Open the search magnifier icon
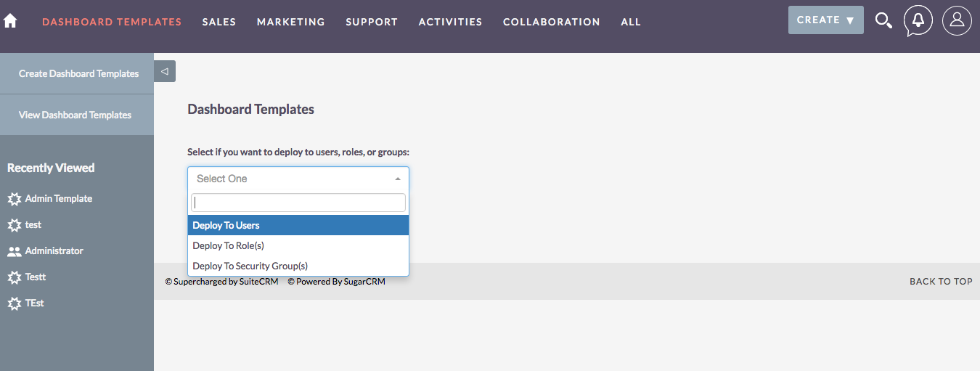 point(883,20)
